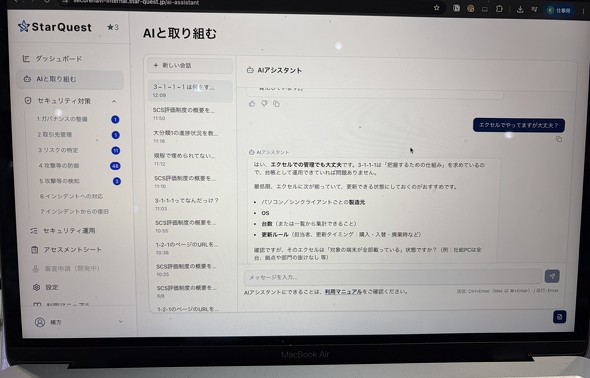Click the 仕事用 browser profile button
This screenshot has height=378, width=590.
[x=559, y=11]
